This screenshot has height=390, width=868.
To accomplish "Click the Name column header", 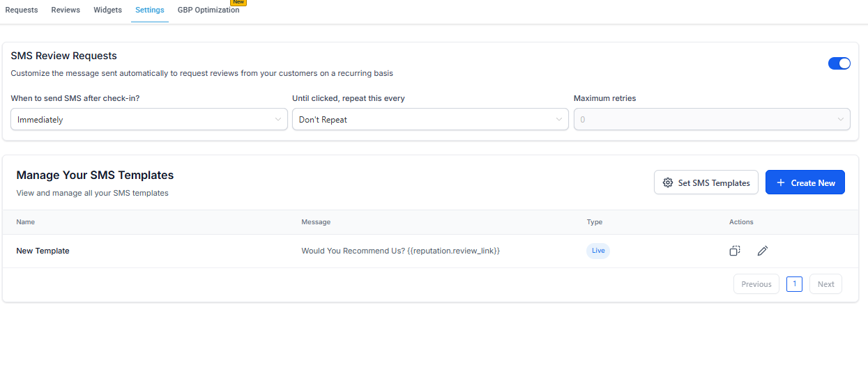I will [x=26, y=222].
